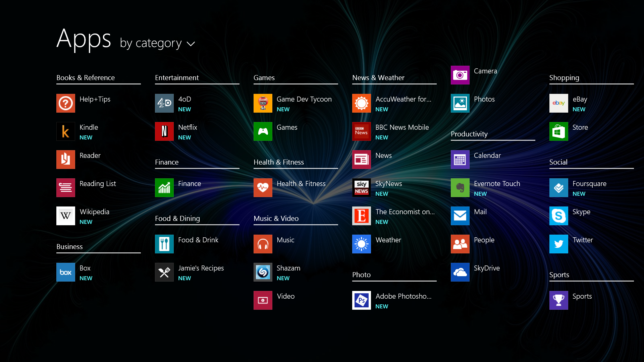Open the eBay app icon
The width and height of the screenshot is (644, 362).
tap(559, 103)
